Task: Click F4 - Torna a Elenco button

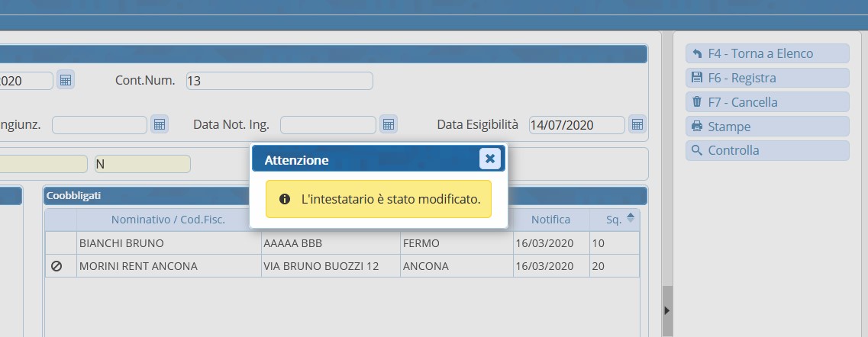Action: [767, 53]
